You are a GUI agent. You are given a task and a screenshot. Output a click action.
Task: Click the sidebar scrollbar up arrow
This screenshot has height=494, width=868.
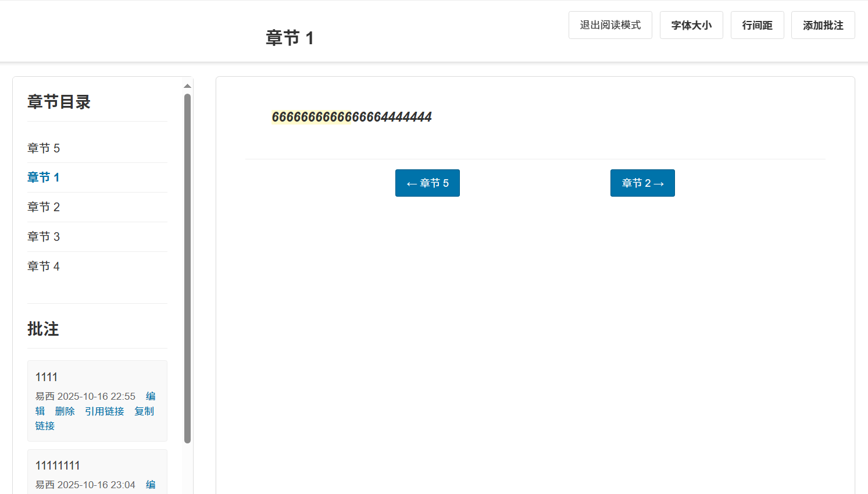pyautogui.click(x=187, y=86)
